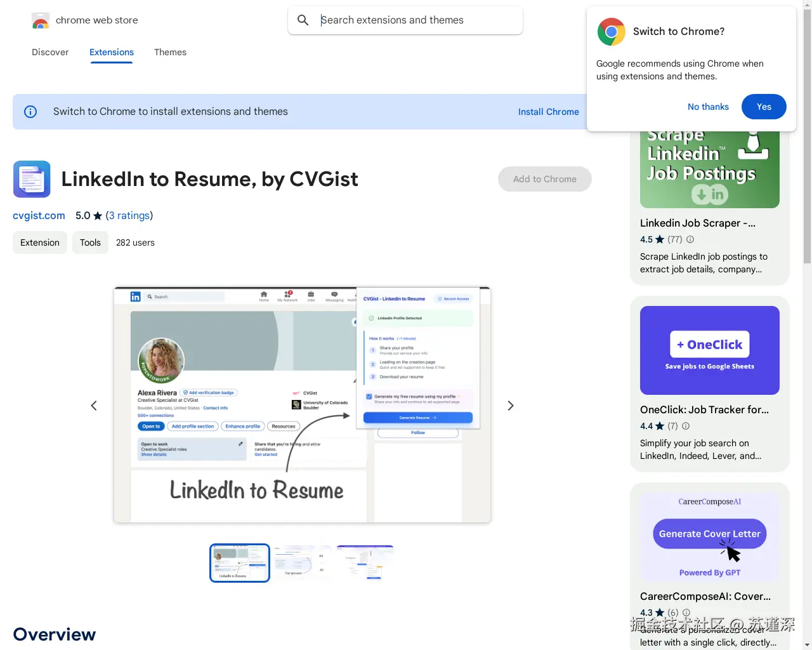The height and width of the screenshot is (650, 812).
Task: Click the search magnifying glass icon
Action: point(303,20)
